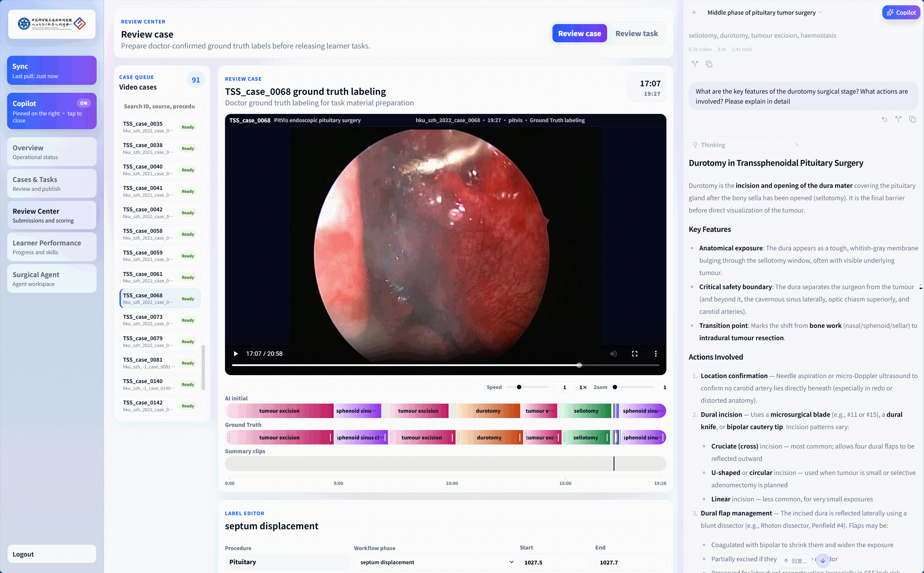Click the undo arrow under the durotomy question

[884, 119]
